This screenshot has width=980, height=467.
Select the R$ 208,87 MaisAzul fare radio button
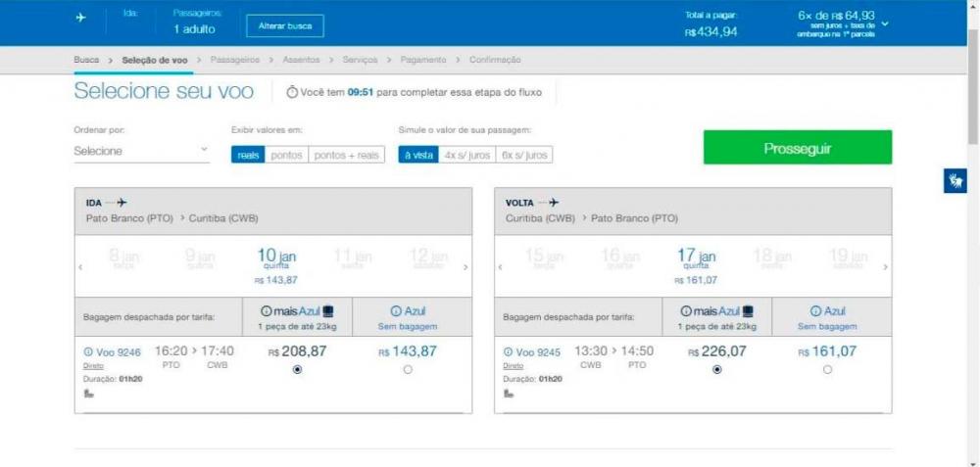coord(297,369)
